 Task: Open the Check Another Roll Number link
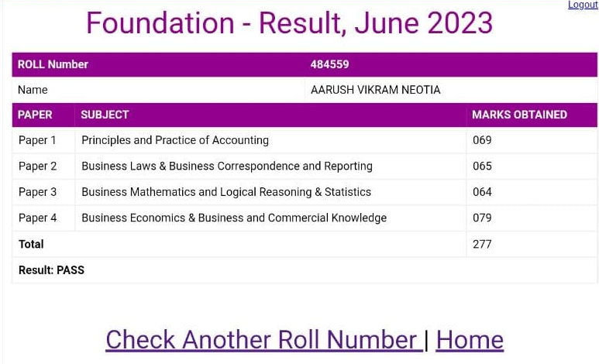pyautogui.click(x=262, y=339)
